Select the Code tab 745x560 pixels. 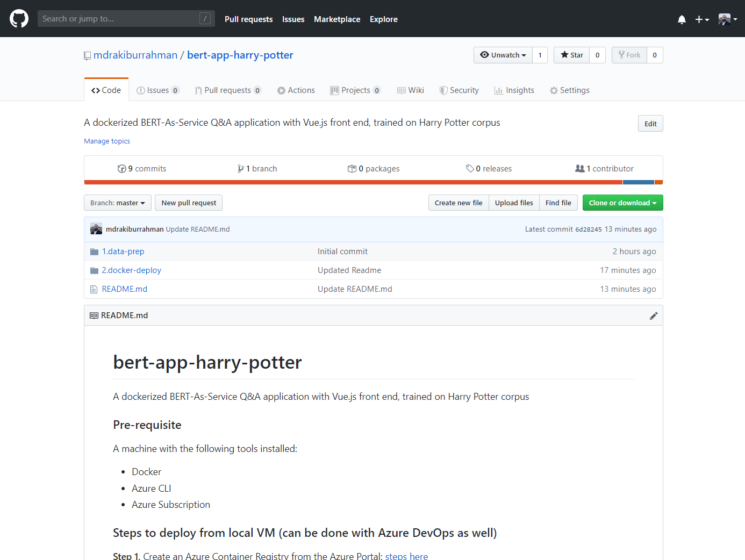point(106,90)
